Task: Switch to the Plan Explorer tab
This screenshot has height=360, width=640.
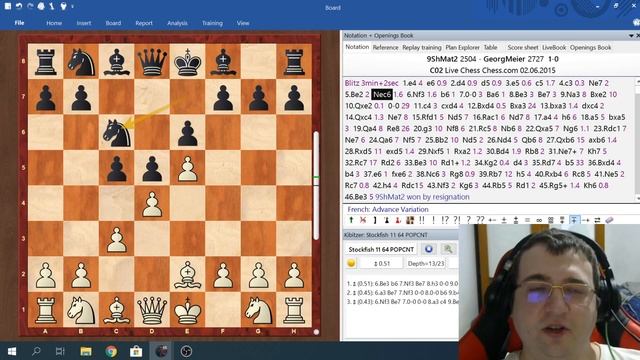Action: coord(462,47)
